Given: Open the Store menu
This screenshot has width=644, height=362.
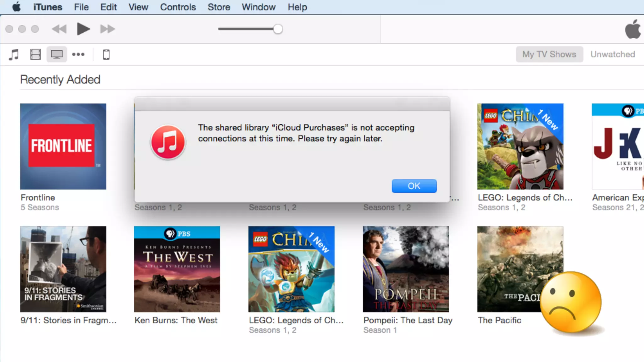Looking at the screenshot, I should coord(219,7).
